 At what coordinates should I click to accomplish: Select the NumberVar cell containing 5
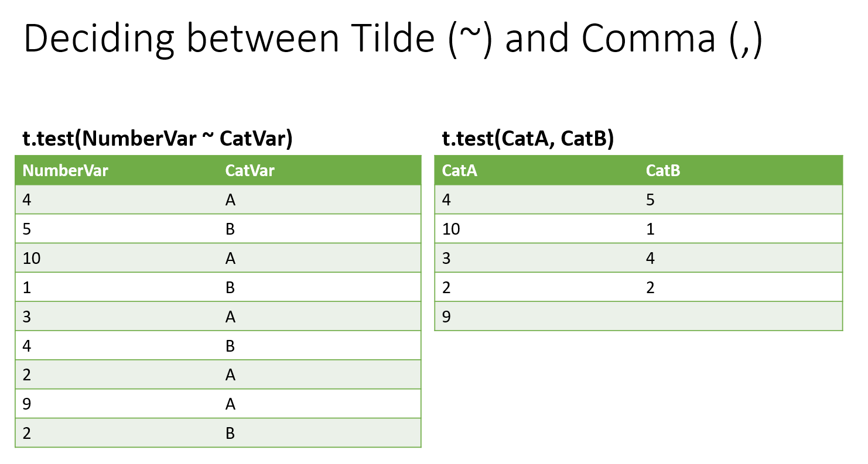pyautogui.click(x=117, y=229)
